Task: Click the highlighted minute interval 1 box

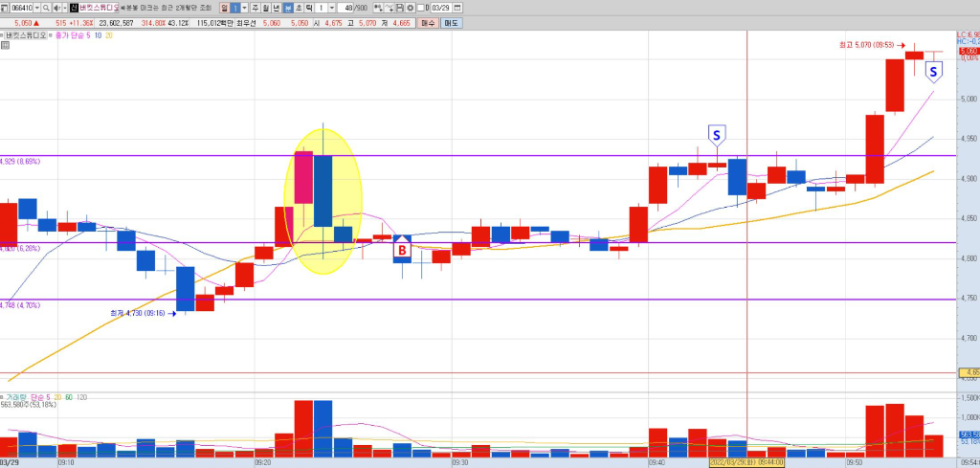Action: (x=235, y=8)
